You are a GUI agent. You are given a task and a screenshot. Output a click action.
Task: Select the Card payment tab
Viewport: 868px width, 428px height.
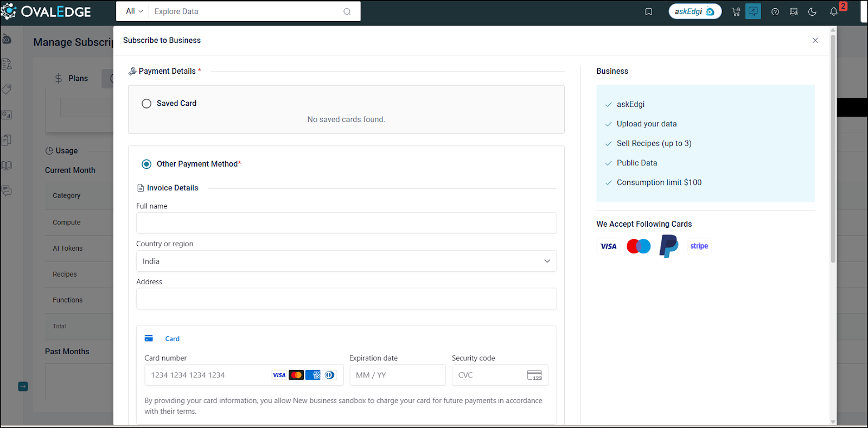[x=162, y=338]
